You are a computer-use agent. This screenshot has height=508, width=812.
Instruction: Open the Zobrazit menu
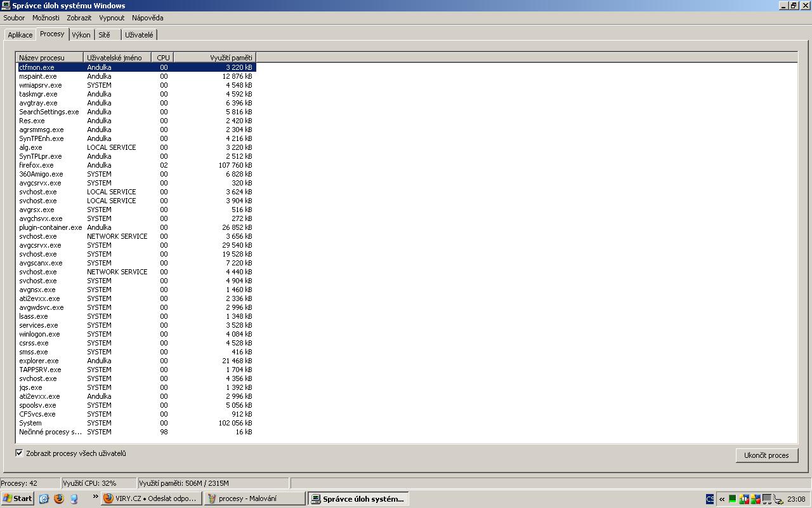coord(79,18)
